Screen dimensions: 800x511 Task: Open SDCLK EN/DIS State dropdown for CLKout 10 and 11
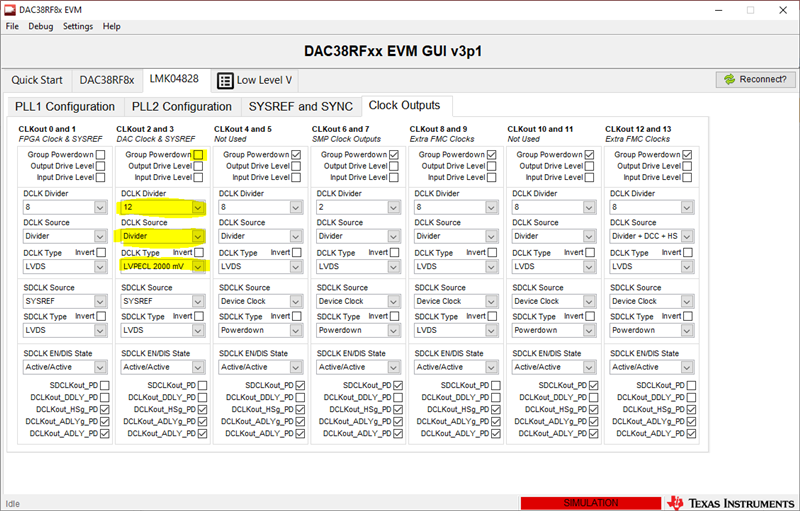click(x=554, y=367)
